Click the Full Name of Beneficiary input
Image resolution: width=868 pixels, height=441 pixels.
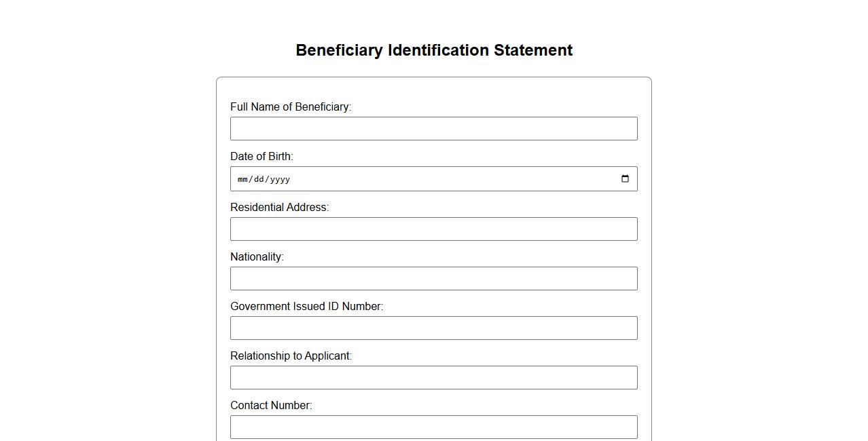click(x=433, y=129)
